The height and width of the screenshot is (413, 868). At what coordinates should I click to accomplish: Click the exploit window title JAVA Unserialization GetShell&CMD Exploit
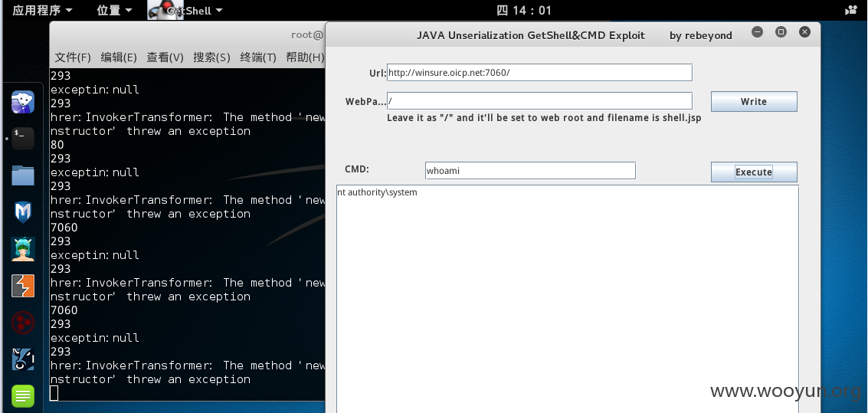[530, 35]
